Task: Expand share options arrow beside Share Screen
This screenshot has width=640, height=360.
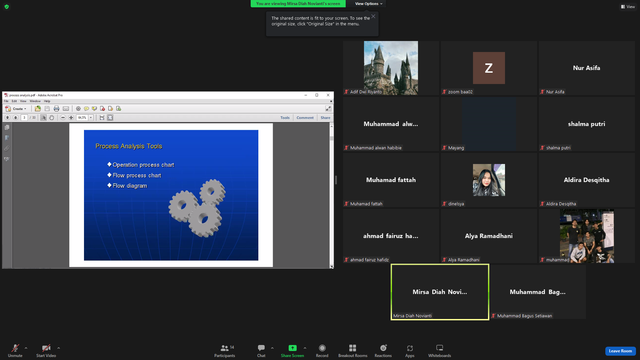Action: pos(305,348)
